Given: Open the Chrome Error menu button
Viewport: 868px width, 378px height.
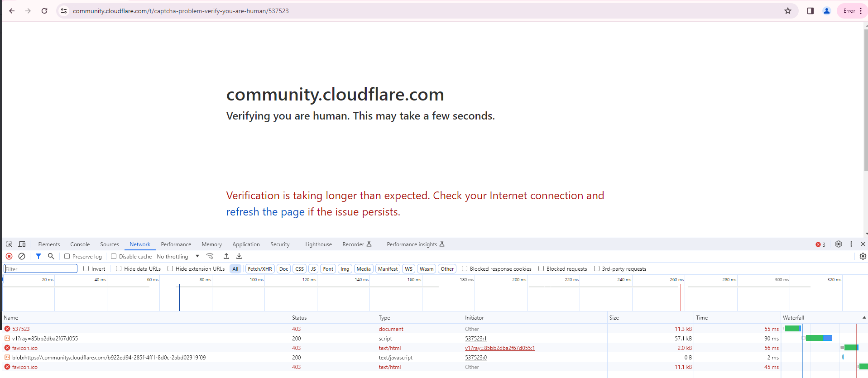Looking at the screenshot, I should (853, 11).
